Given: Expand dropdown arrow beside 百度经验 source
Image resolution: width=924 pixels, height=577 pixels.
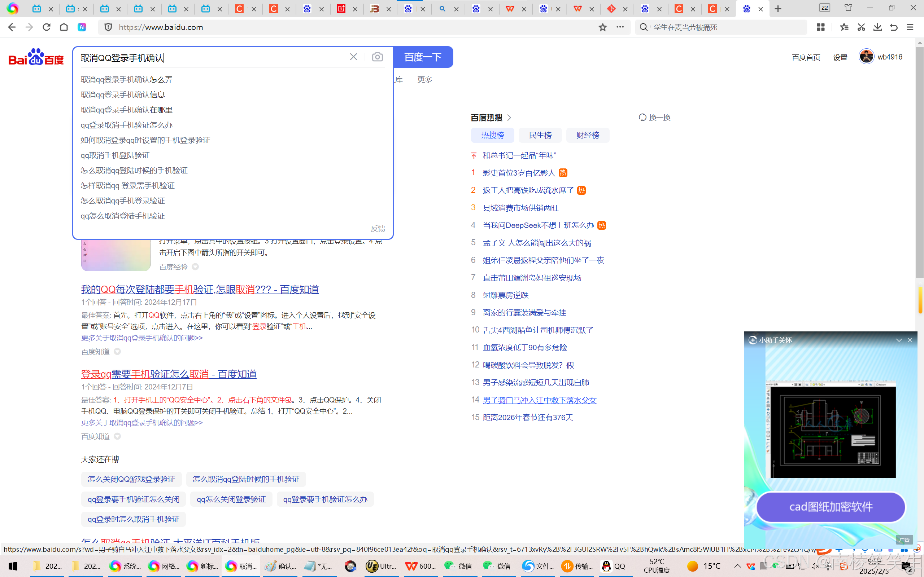Looking at the screenshot, I should coord(196,267).
